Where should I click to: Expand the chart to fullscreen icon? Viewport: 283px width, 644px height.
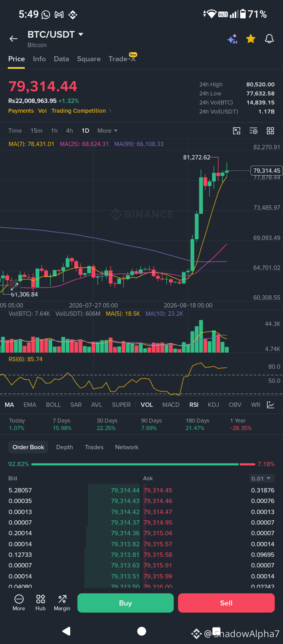pos(14,286)
